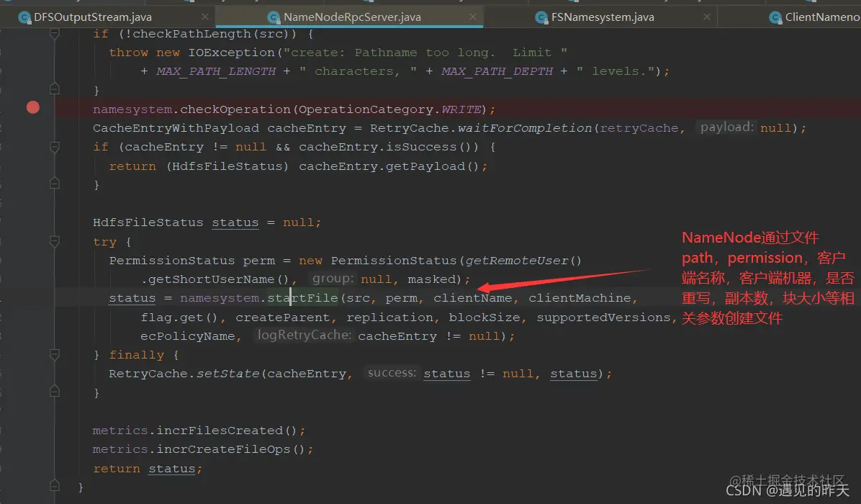Screen dimensions: 861x504
Task: Click status in the final return statement
Action: click(x=172, y=469)
